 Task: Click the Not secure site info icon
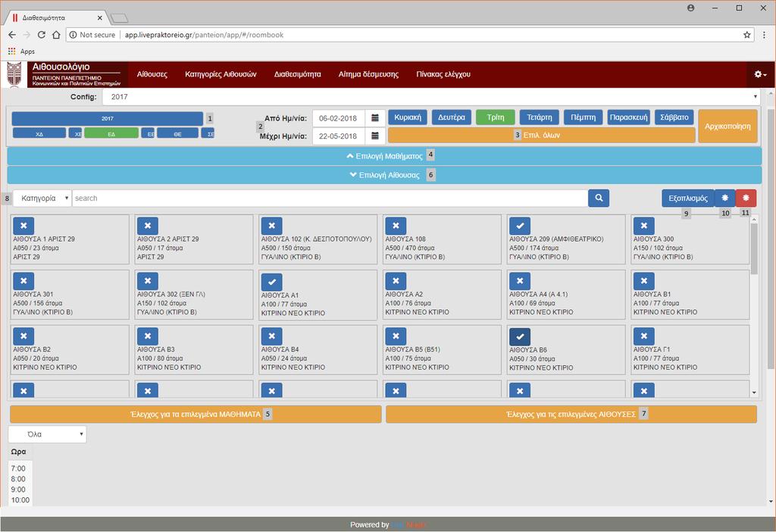tap(74, 35)
